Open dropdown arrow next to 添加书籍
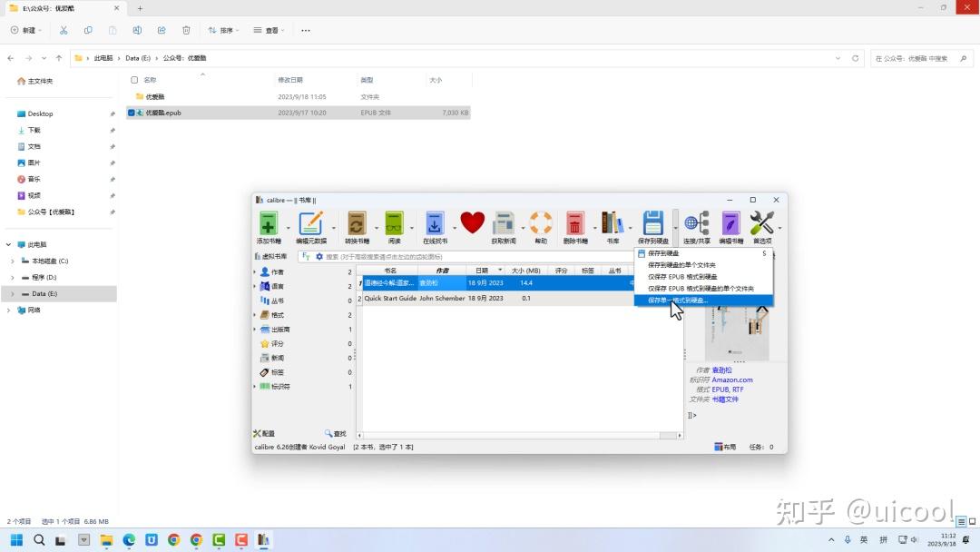The width and height of the screenshot is (980, 552). click(x=288, y=228)
